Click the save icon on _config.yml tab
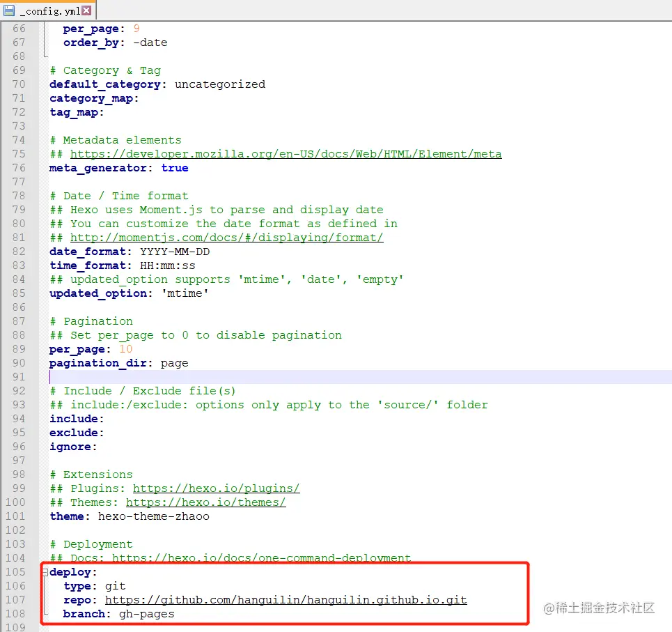 (9, 10)
